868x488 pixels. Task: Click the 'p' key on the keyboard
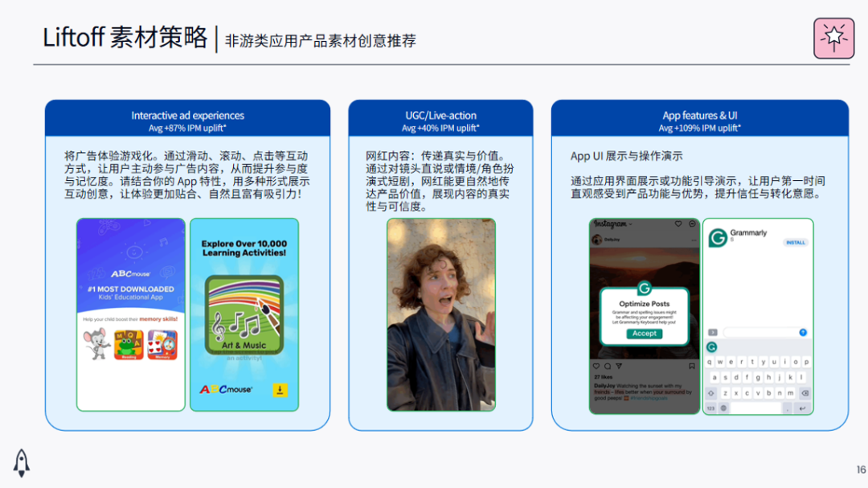point(807,363)
